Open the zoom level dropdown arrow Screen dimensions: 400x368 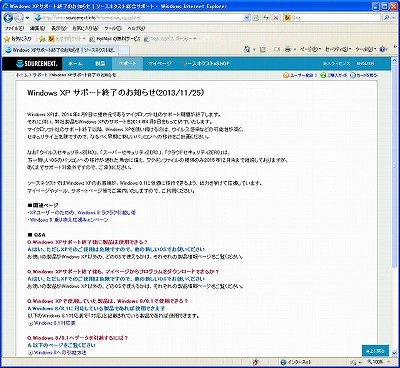pyautogui.click(x=389, y=362)
